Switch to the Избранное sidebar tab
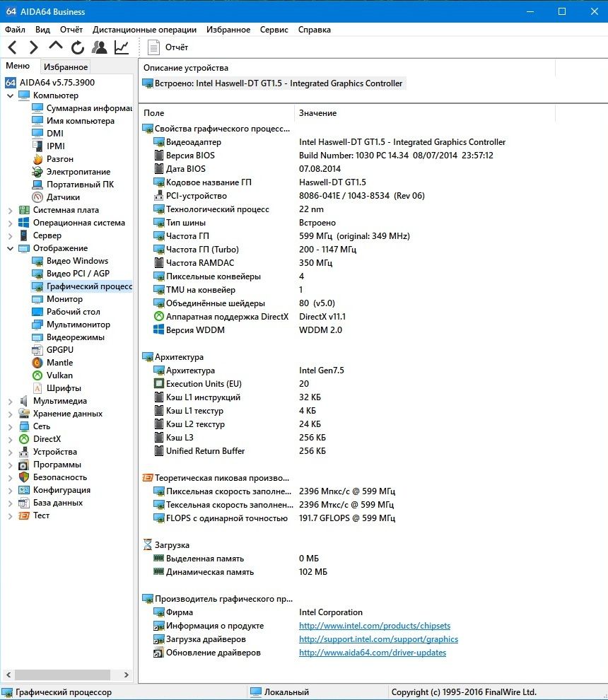The height and width of the screenshot is (700, 608). point(66,67)
